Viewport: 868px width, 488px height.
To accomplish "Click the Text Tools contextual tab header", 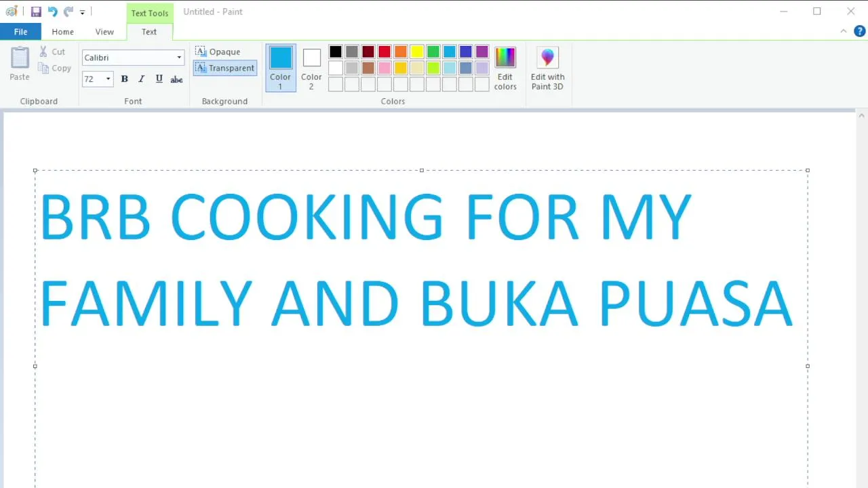I will click(150, 13).
